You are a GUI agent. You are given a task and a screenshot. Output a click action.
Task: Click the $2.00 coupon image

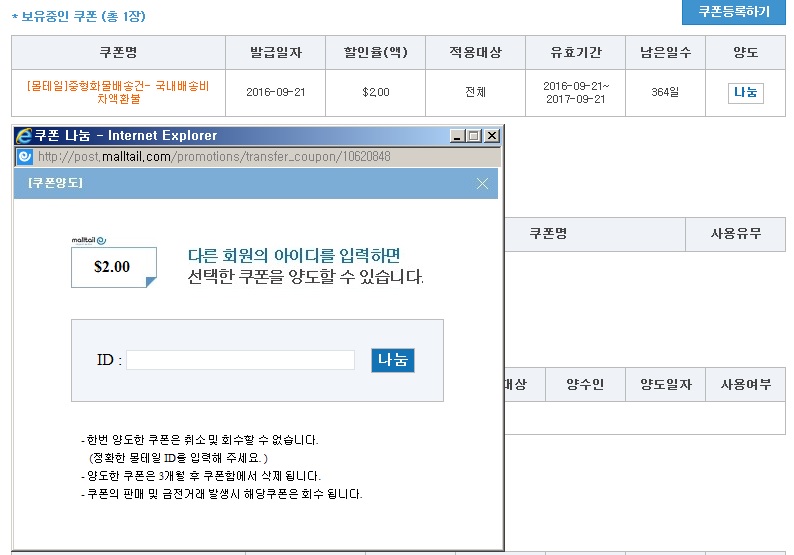coord(113,267)
